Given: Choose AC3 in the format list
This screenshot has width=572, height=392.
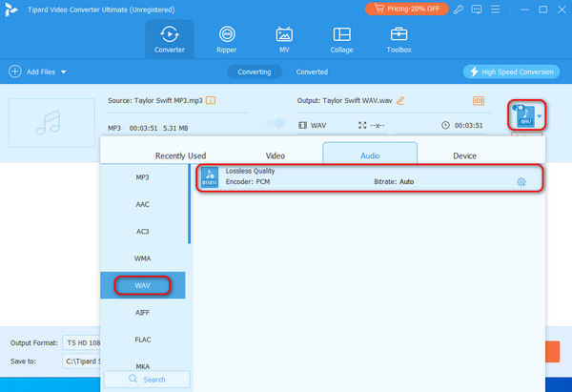Looking at the screenshot, I should click(143, 232).
